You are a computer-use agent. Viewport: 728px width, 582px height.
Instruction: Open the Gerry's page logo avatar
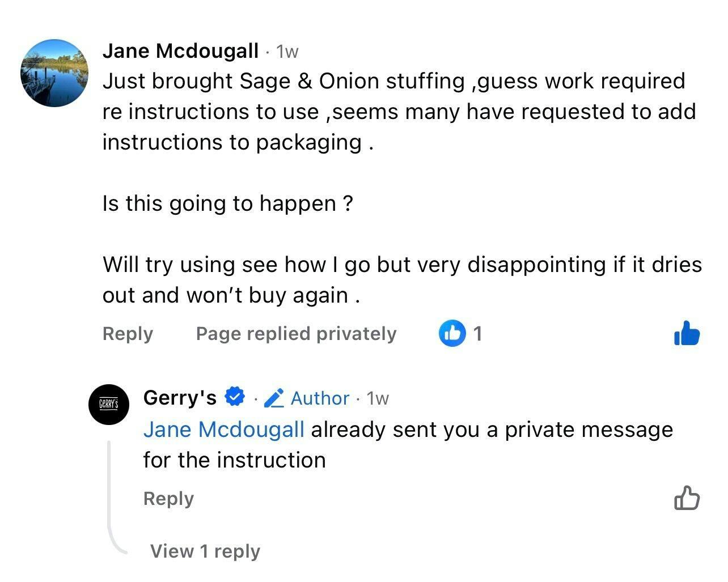point(109,405)
